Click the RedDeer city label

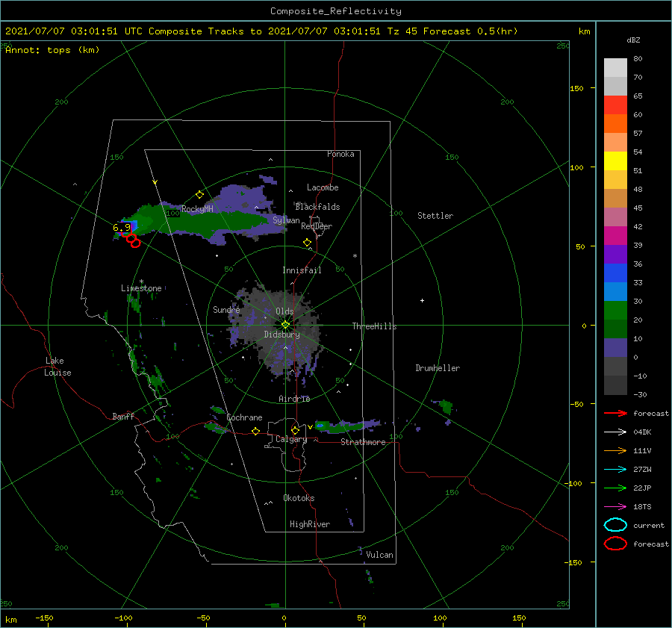[317, 226]
